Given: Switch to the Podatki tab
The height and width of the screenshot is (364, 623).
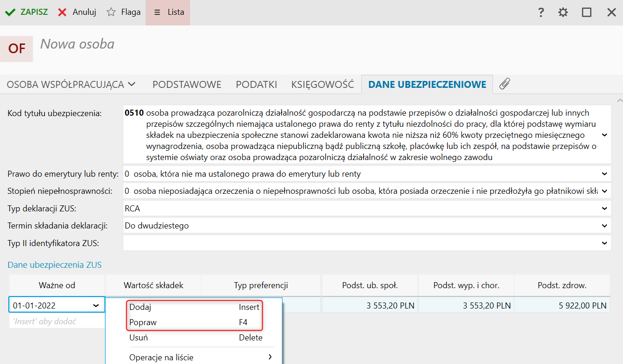Looking at the screenshot, I should 256,85.
